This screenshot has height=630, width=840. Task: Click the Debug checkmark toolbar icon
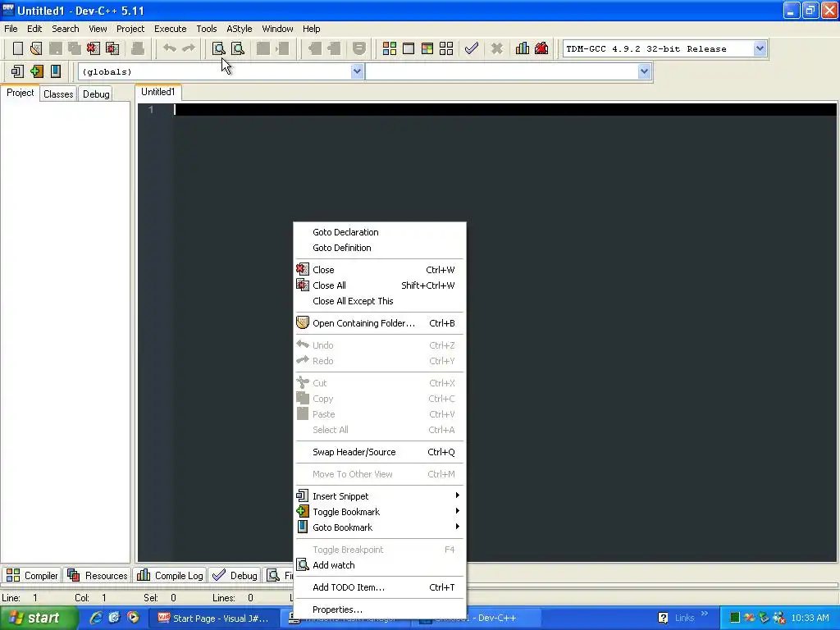click(x=472, y=48)
